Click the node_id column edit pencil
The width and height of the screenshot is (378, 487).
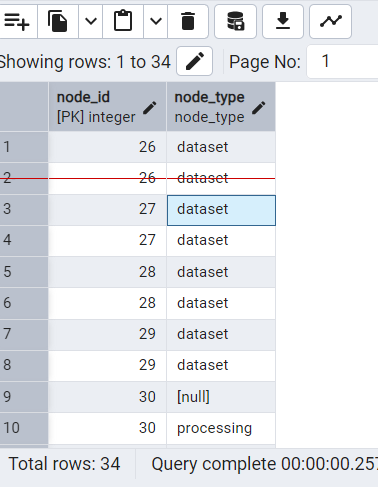150,108
